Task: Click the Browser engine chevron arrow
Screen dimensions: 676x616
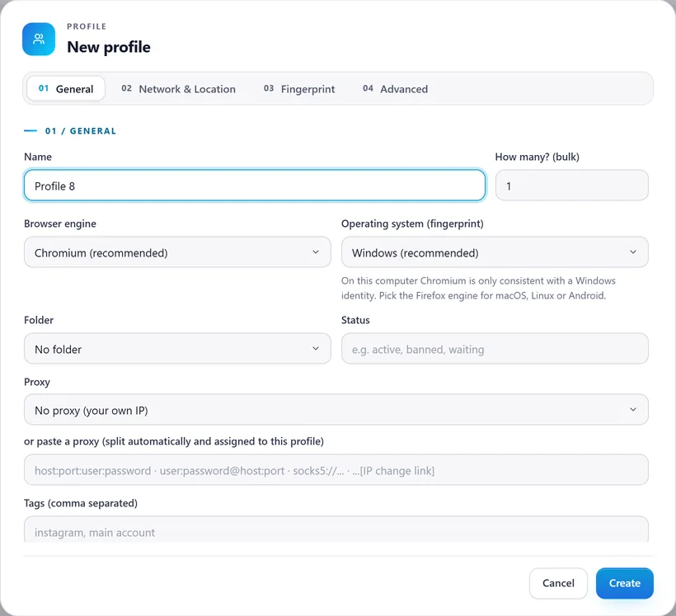Action: coord(316,252)
